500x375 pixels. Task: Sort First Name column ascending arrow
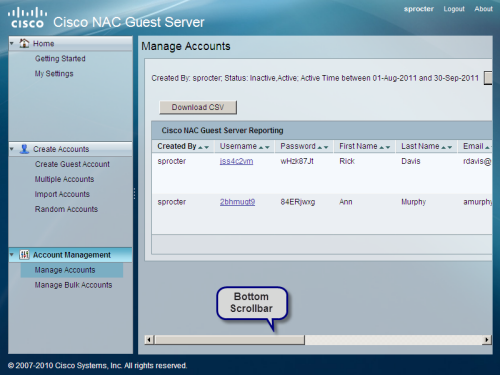(382, 147)
